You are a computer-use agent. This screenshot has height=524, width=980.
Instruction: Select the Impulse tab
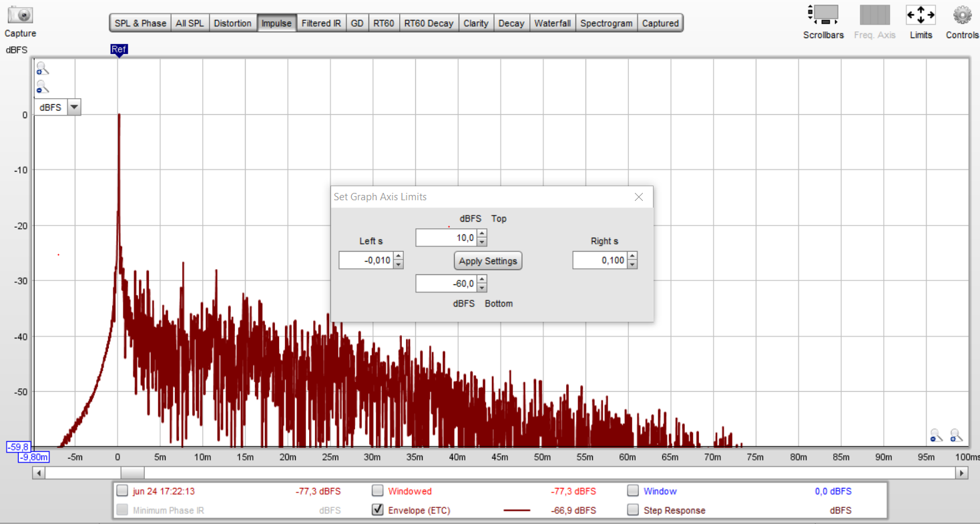click(x=276, y=23)
